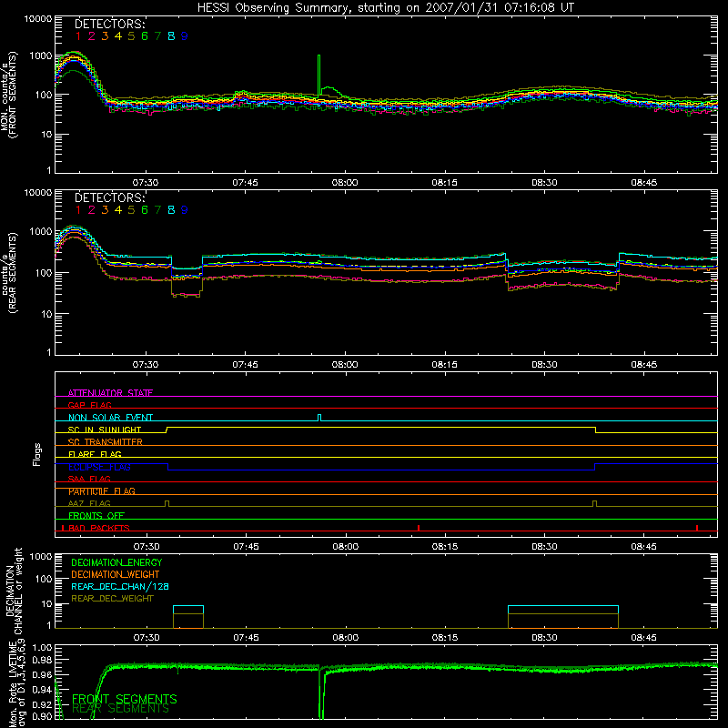
Task: Select detector 4 in front segments legend
Action: pos(118,36)
